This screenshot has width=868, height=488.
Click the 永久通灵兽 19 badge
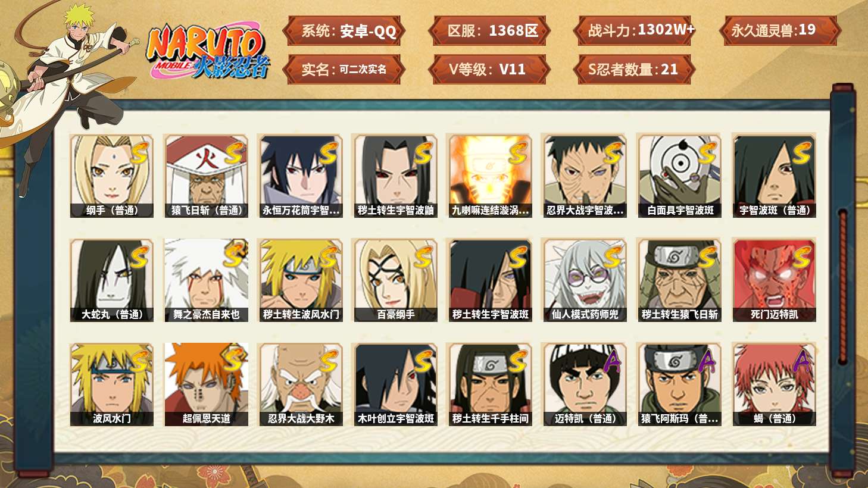tap(779, 30)
